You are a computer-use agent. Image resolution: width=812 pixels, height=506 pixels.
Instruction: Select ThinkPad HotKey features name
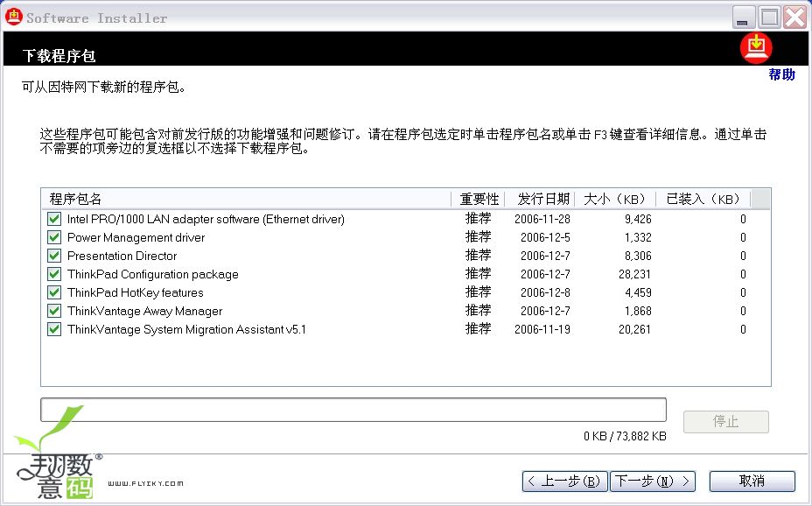[135, 292]
